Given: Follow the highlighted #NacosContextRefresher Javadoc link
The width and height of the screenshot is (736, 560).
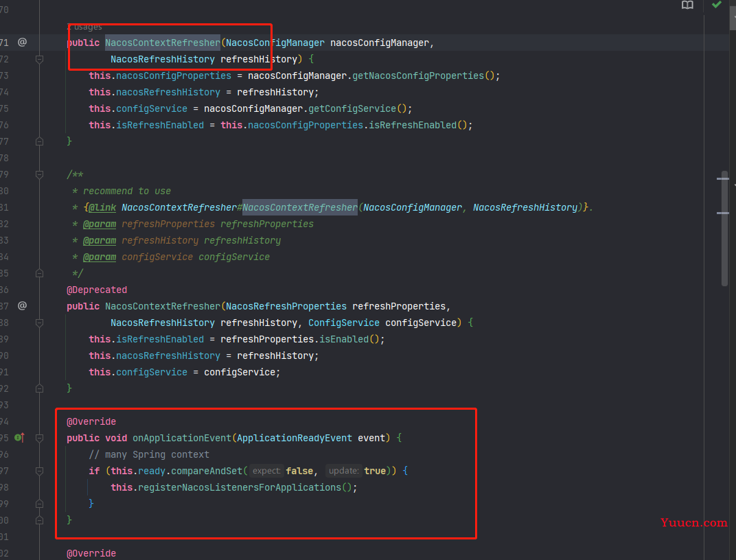Looking at the screenshot, I should point(300,207).
